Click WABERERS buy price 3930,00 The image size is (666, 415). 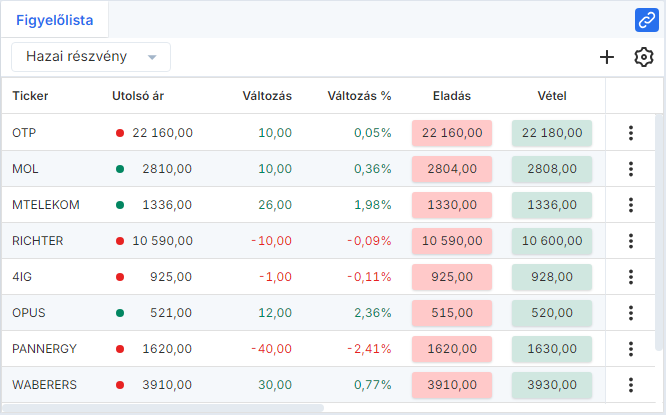552,385
